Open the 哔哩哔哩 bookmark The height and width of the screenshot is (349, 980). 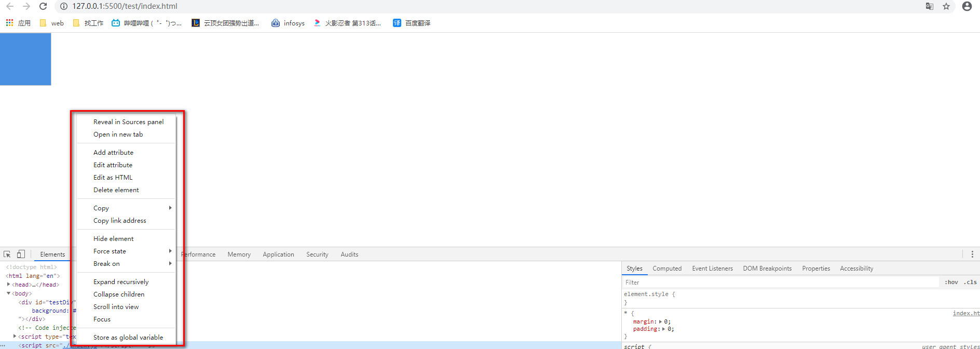[147, 23]
